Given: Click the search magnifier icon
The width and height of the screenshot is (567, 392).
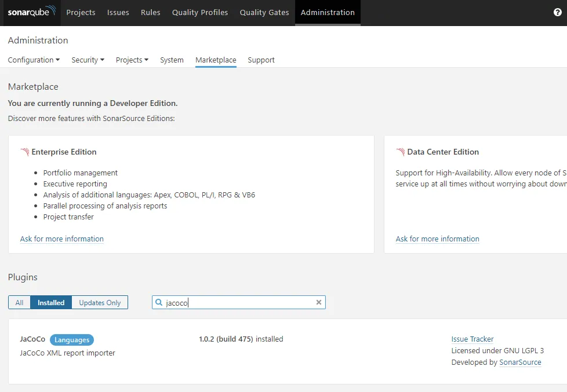Looking at the screenshot, I should tap(159, 302).
